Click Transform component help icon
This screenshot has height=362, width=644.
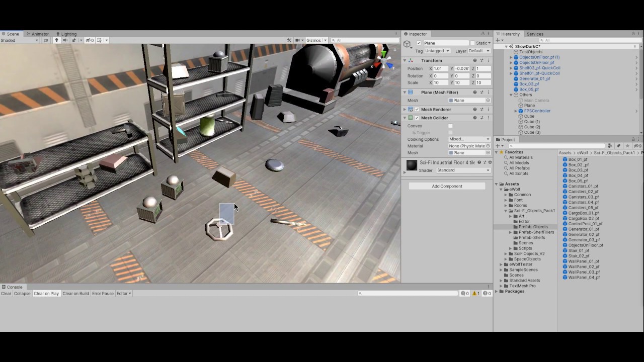tap(474, 60)
